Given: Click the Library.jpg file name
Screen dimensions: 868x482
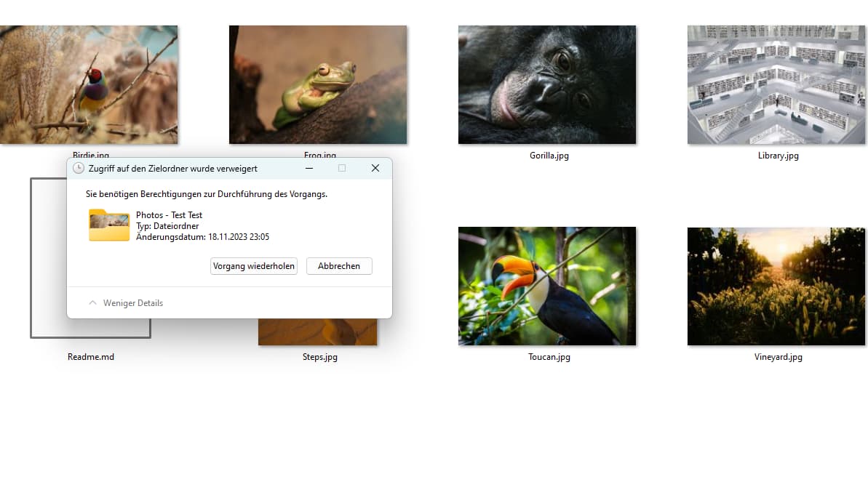Looking at the screenshot, I should tap(779, 156).
